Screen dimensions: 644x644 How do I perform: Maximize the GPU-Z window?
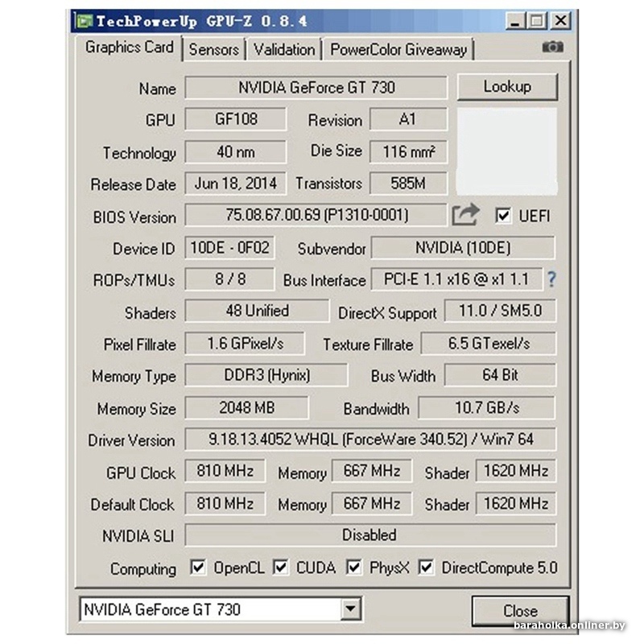537,21
